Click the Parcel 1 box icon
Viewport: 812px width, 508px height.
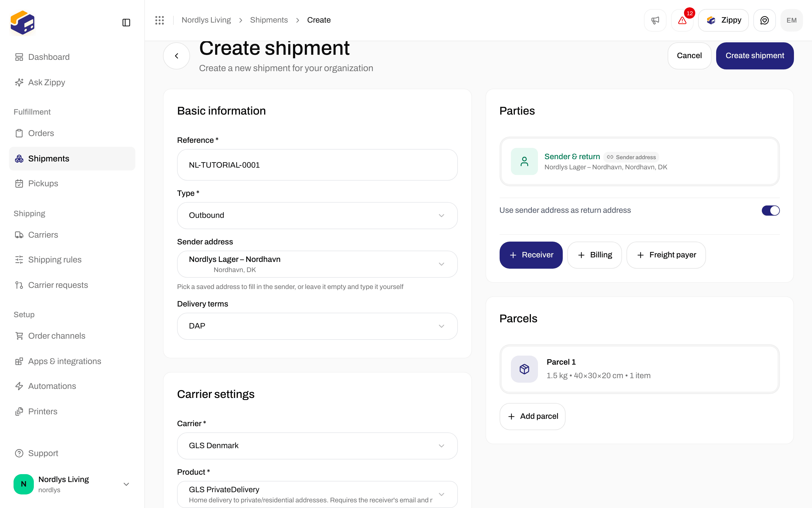coord(524,369)
